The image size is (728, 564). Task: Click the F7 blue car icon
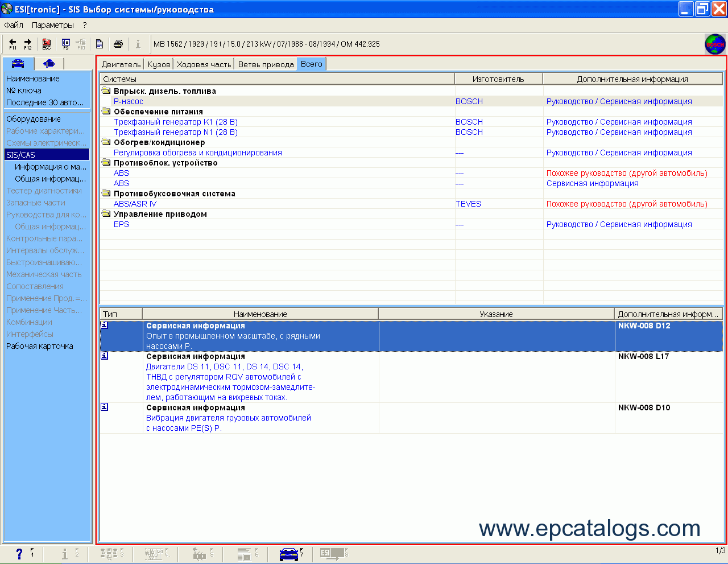tap(289, 554)
